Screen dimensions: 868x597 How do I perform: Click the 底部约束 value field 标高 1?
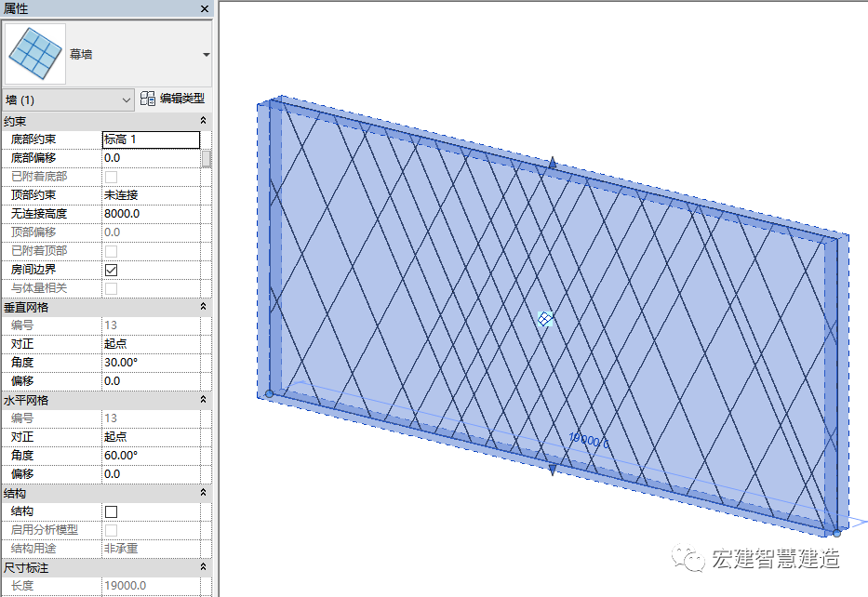click(151, 139)
